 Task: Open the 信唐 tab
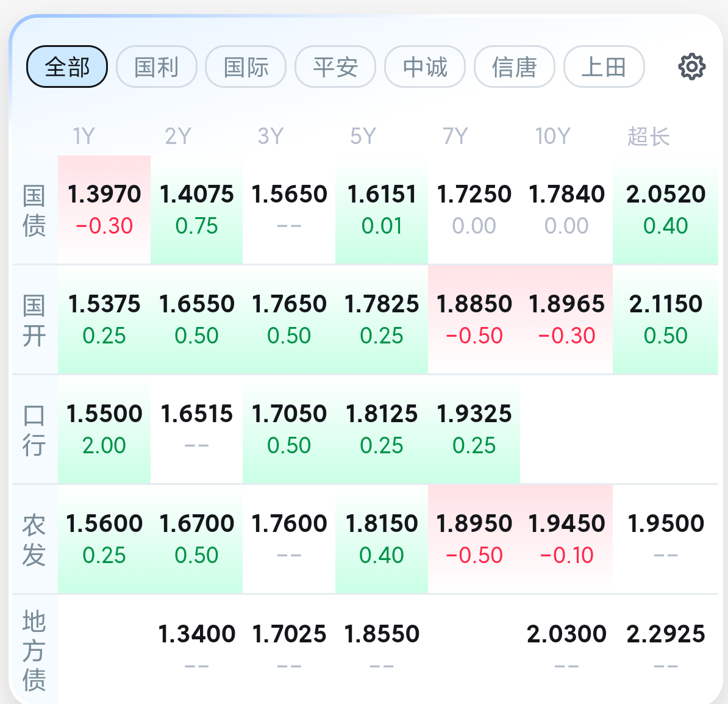[515, 66]
